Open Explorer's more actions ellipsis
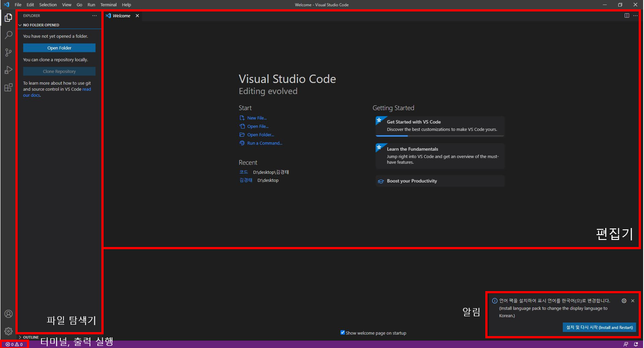 point(94,15)
